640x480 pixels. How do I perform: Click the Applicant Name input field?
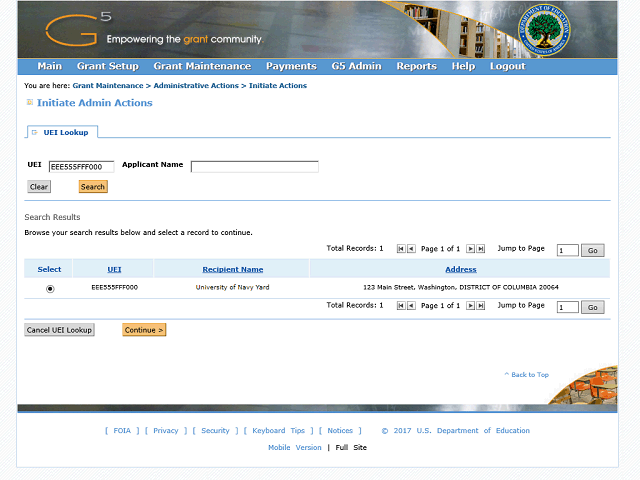pos(255,167)
